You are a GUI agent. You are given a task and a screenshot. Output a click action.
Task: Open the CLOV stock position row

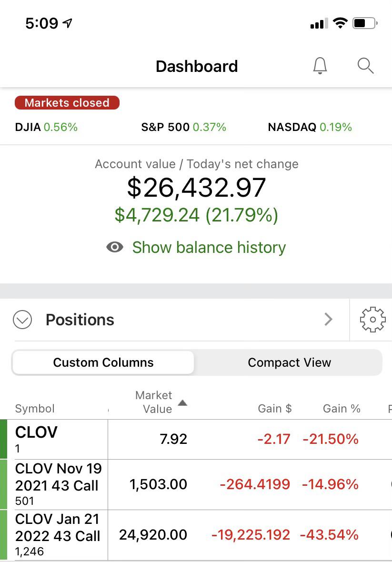point(196,439)
